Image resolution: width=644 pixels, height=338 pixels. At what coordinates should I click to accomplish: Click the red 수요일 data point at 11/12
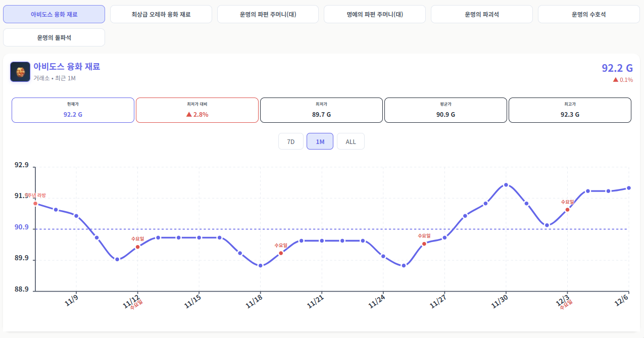coord(138,247)
